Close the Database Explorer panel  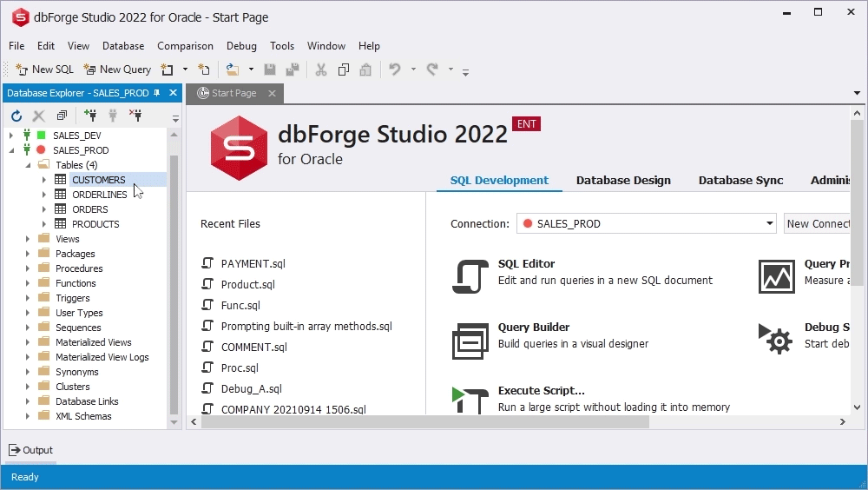(174, 93)
